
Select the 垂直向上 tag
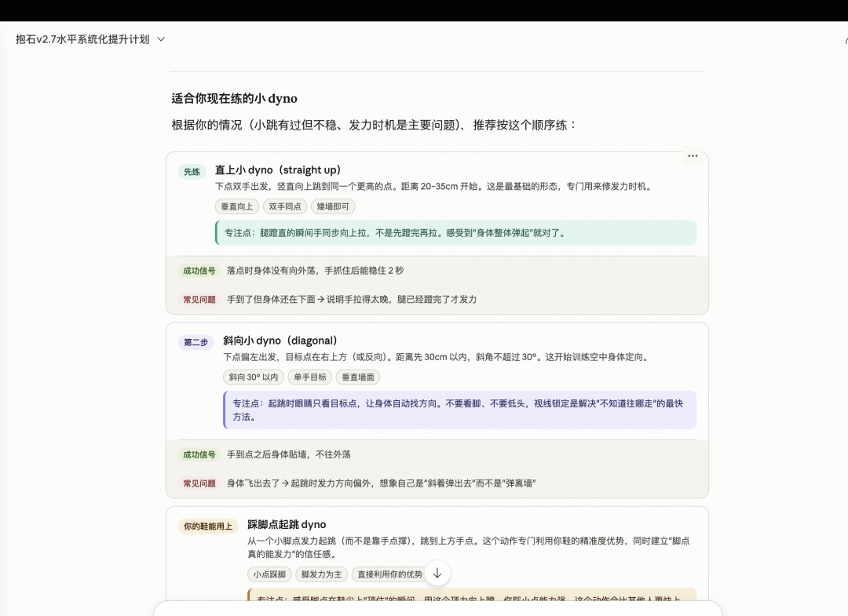(x=237, y=206)
